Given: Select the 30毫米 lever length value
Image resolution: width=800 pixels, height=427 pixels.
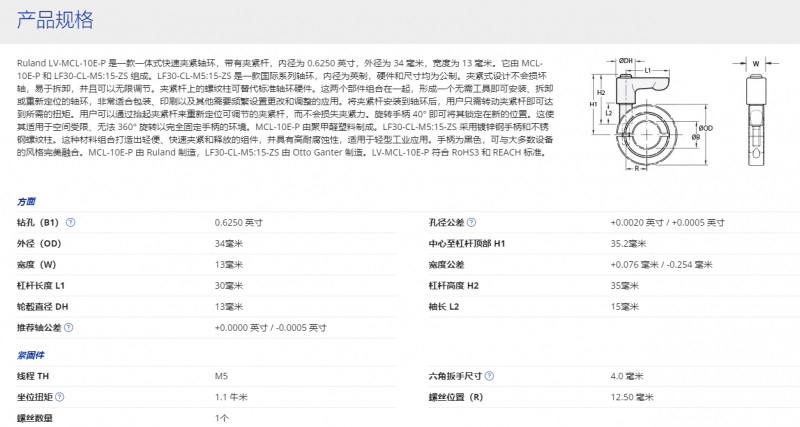Looking at the screenshot, I should 229,286.
